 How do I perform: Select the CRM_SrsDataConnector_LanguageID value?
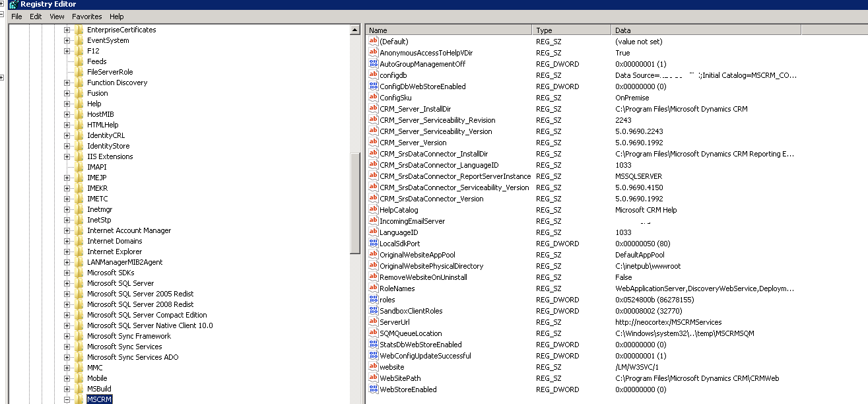coord(439,165)
